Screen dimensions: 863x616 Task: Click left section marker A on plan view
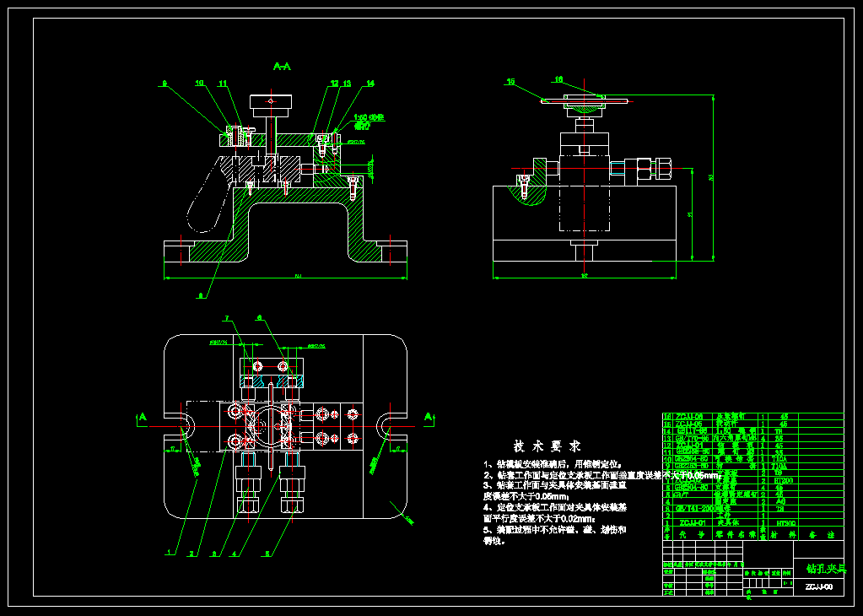pyautogui.click(x=143, y=417)
